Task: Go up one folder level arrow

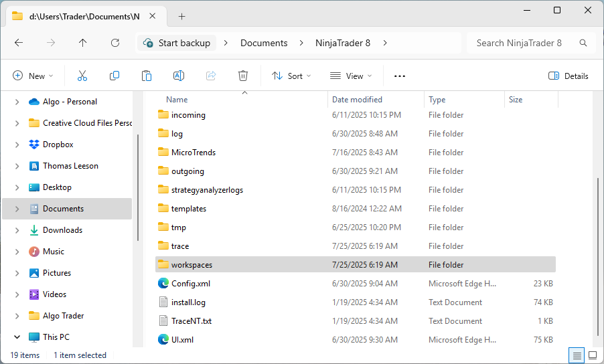Action: (83, 43)
